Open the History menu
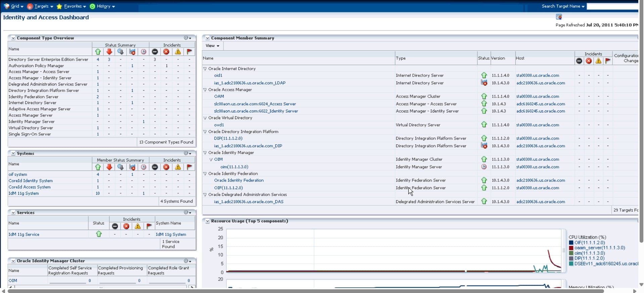This screenshot has width=644, height=293. pos(102,6)
